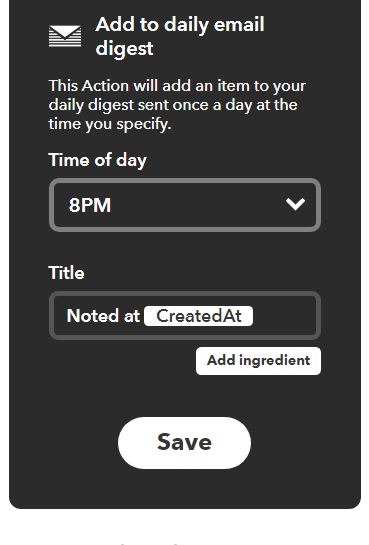The image size is (369, 545).
Task: Click the 'at' word before the CreatedAt pill
Action: coord(132,317)
